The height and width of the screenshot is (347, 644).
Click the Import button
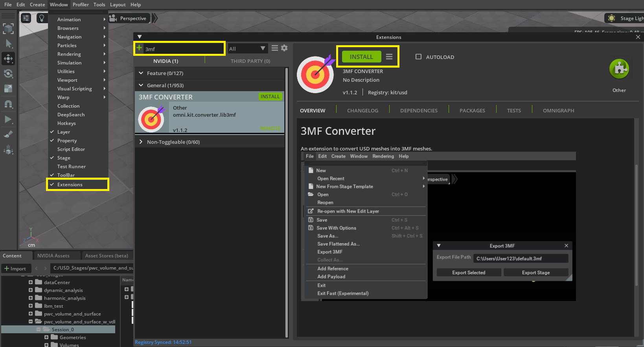pyautogui.click(x=15, y=268)
